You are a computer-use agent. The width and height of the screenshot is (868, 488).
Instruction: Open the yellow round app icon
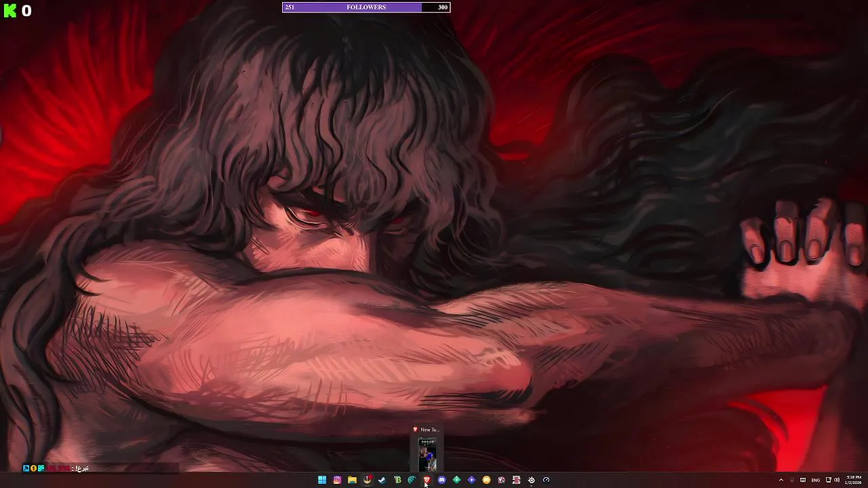[486, 480]
